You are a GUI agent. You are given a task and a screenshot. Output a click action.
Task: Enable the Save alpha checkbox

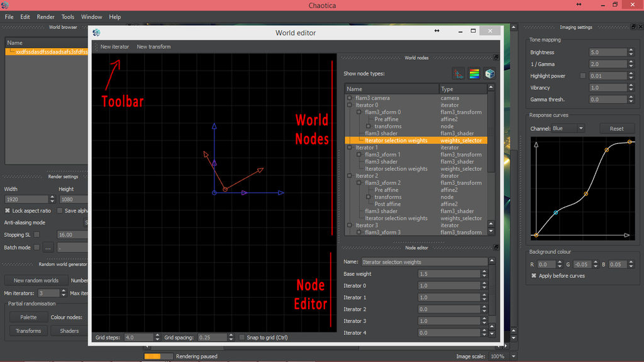(60, 211)
